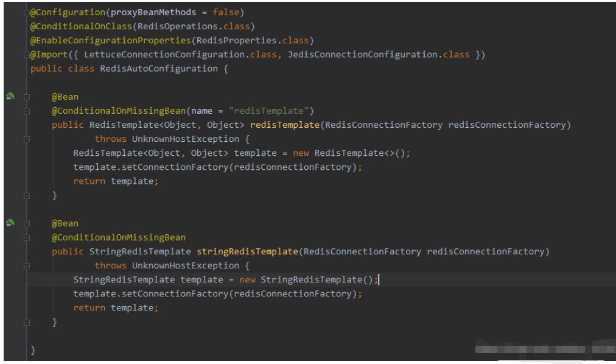Click JedisConnectionConfiguration in the import list
616x364 pixels.
(363, 55)
